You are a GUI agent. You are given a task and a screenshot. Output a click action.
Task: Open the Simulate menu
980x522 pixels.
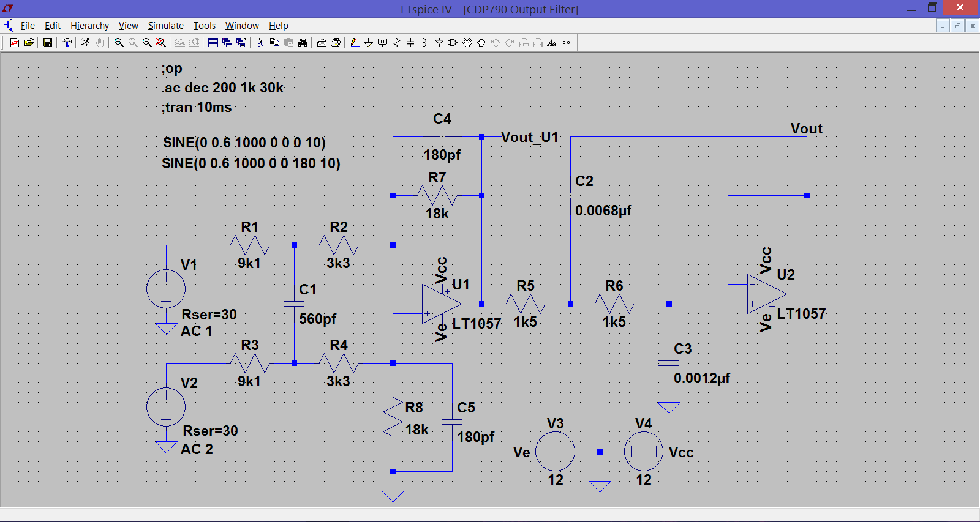(x=165, y=26)
